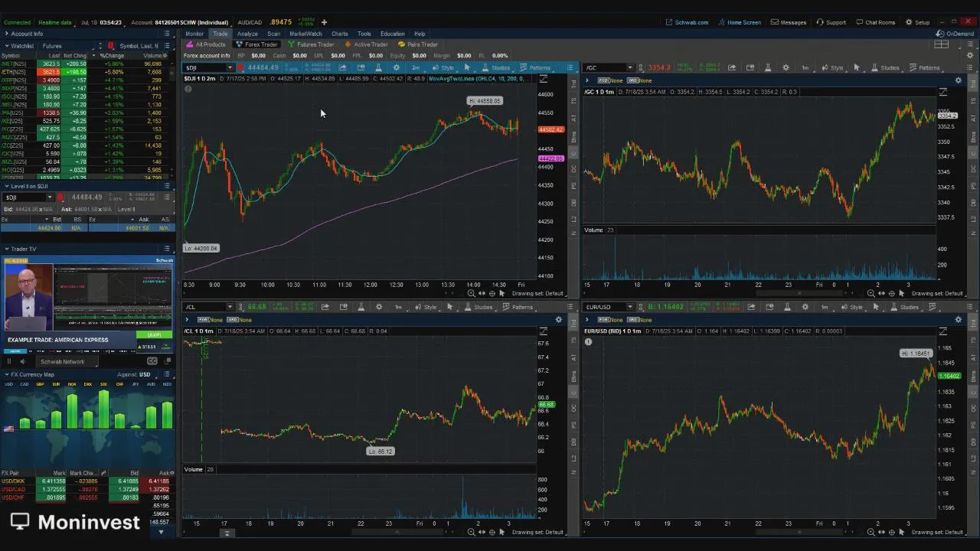Expand trade bar arrow on the /CL chart
Viewport: 980px width, 551px height.
187,320
